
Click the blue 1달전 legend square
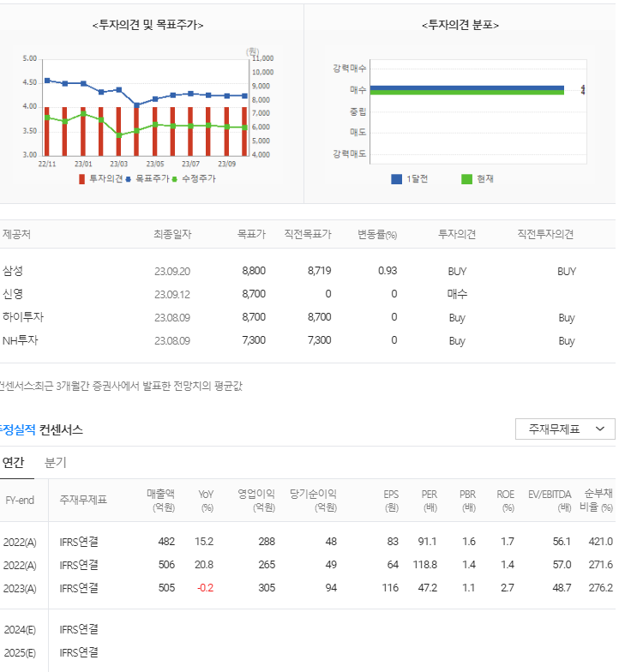click(x=396, y=179)
